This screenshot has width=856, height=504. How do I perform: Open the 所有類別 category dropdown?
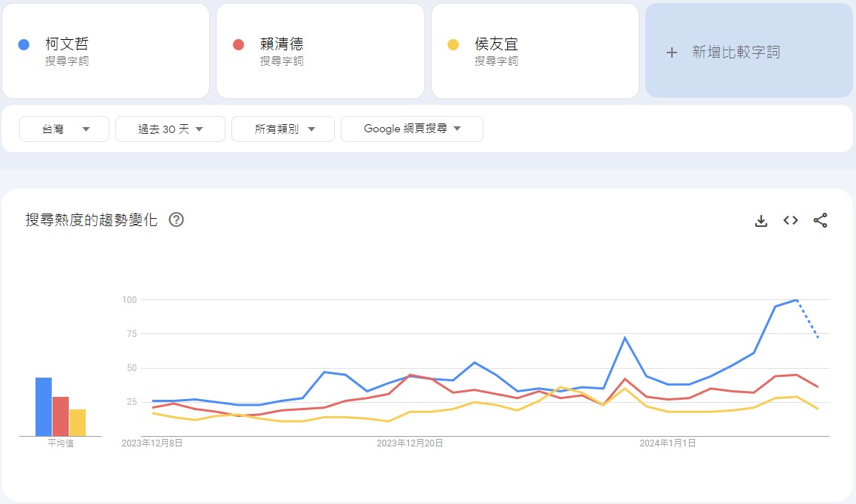[x=283, y=129]
